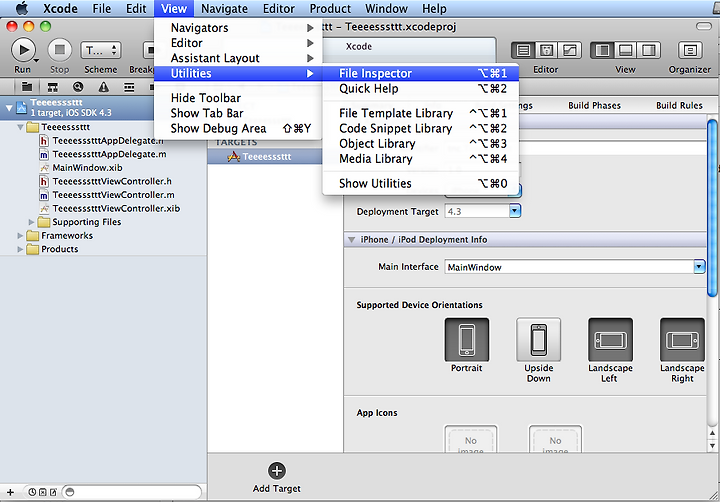The width and height of the screenshot is (720, 502).
Task: Toggle the Navigator pane view button
Action: [602, 50]
